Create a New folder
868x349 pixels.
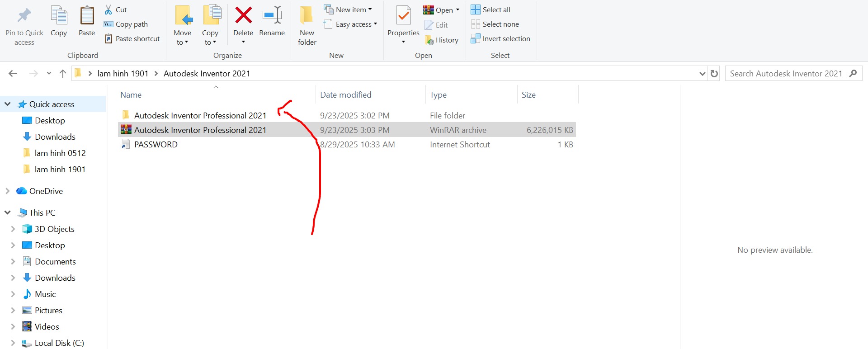tap(307, 25)
